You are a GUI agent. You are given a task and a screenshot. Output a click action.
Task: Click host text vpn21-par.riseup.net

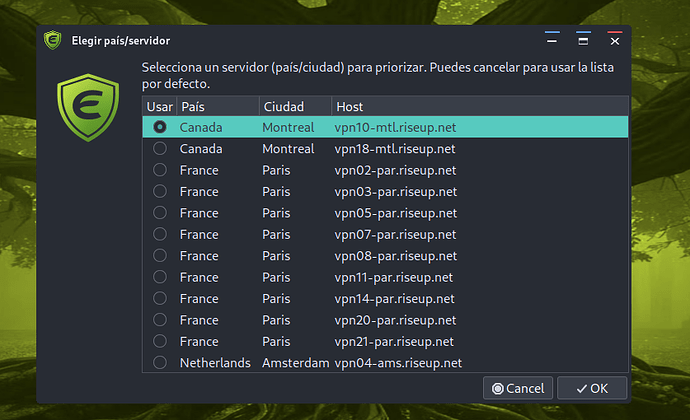[x=394, y=342]
